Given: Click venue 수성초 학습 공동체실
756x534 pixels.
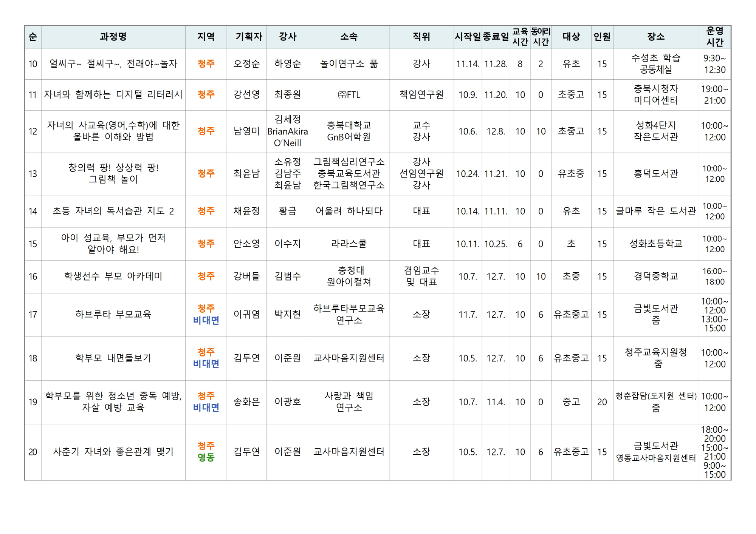Looking at the screenshot, I should click(656, 64).
